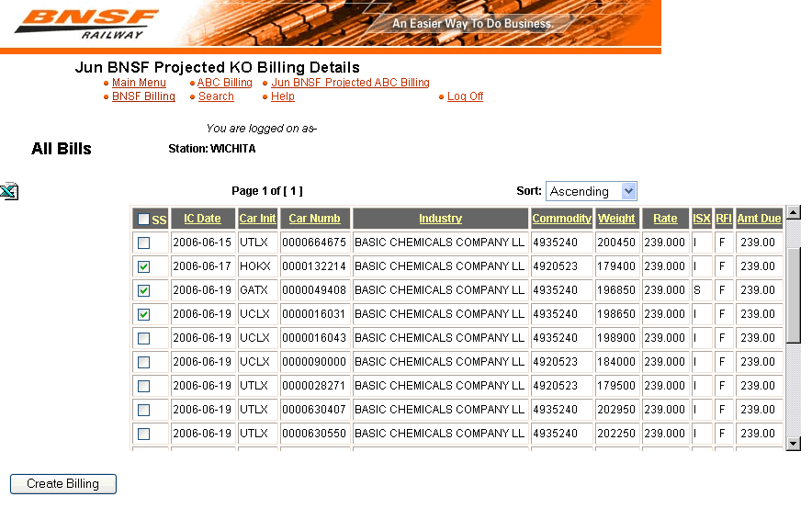The image size is (812, 508).
Task: Export table via Excel icon
Action: tap(9, 192)
